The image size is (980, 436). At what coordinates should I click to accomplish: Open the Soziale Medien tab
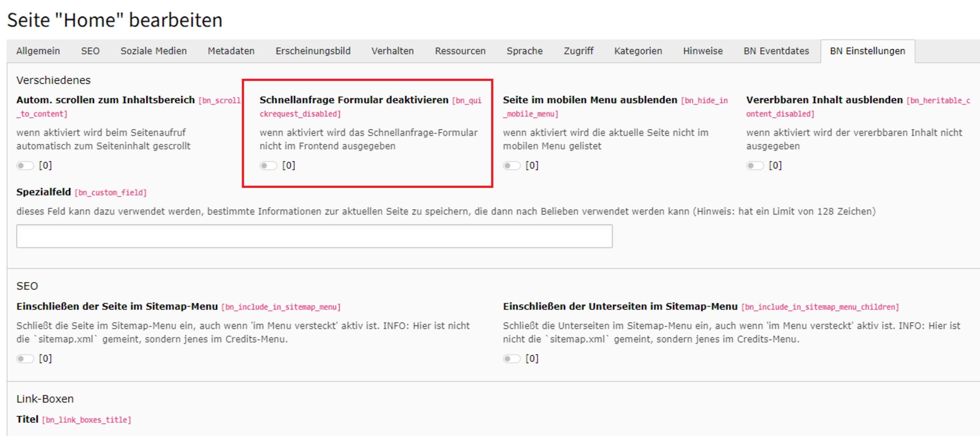pyautogui.click(x=154, y=51)
